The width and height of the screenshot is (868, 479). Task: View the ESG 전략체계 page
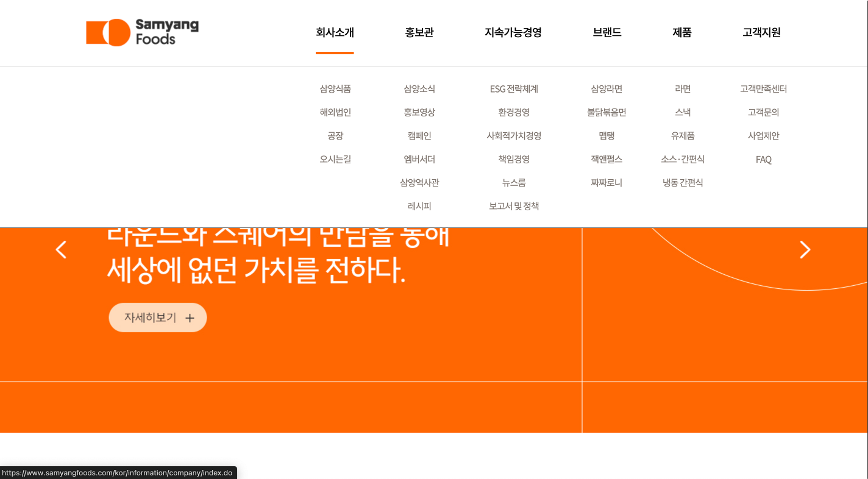[513, 89]
